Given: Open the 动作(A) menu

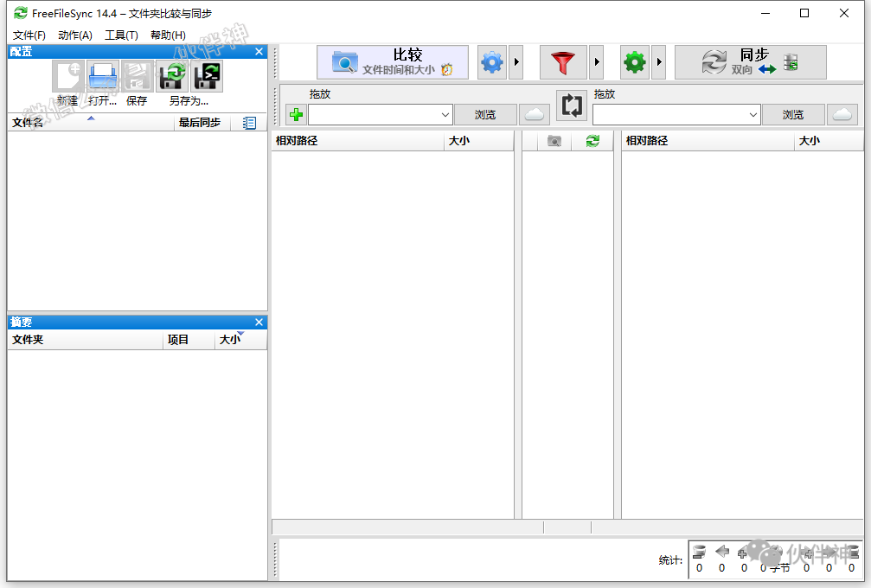Looking at the screenshot, I should pyautogui.click(x=75, y=35).
